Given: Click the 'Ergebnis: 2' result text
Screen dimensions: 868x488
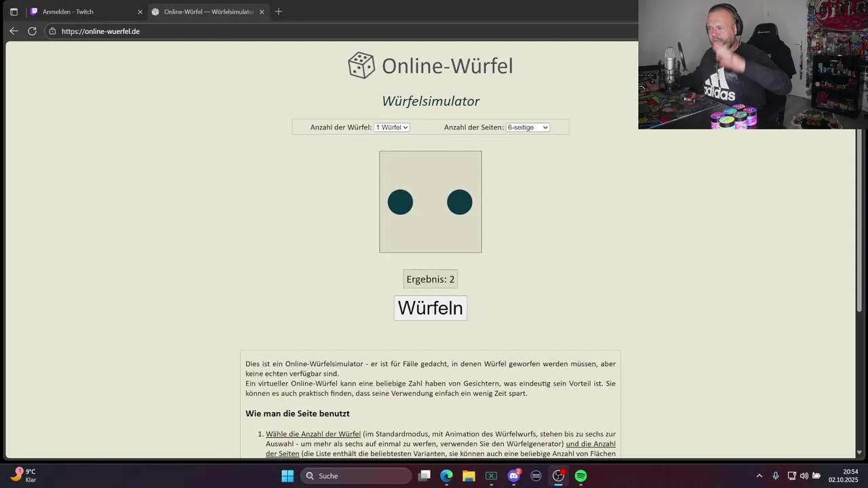Looking at the screenshot, I should [x=431, y=279].
